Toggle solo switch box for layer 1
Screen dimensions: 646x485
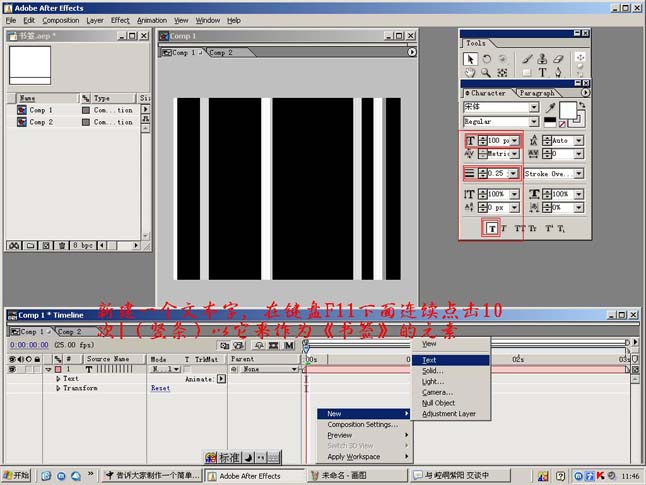click(x=28, y=369)
